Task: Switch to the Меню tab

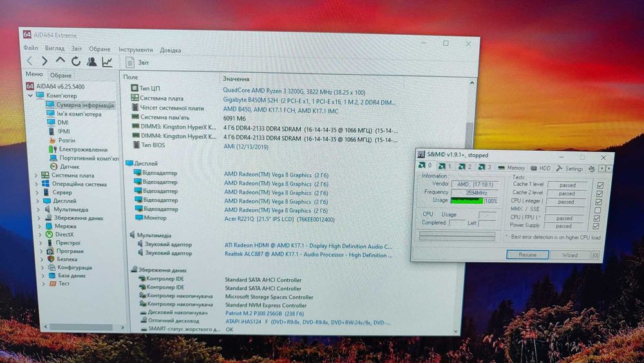Action: (x=34, y=74)
